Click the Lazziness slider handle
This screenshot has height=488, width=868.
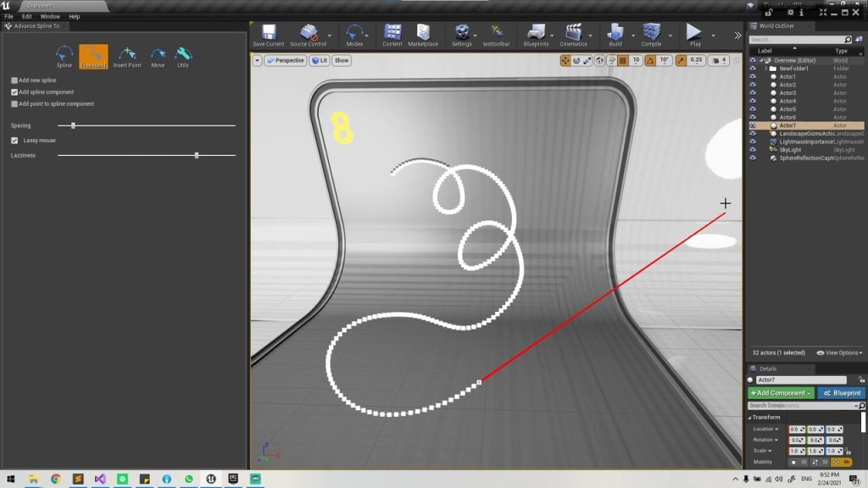[197, 156]
